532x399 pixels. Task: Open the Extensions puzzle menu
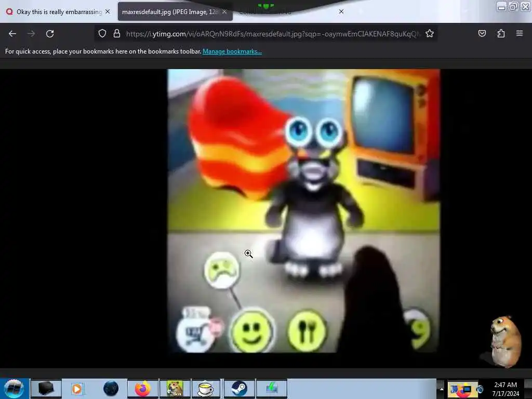click(x=501, y=33)
